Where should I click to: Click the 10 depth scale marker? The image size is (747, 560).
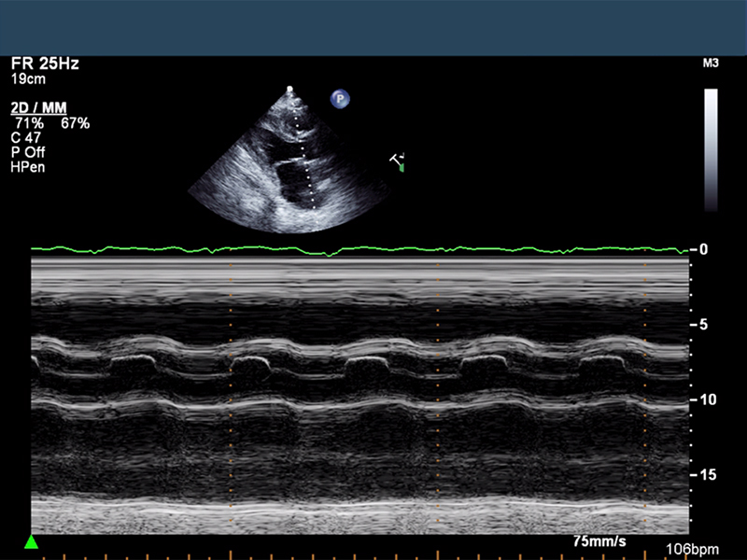click(x=706, y=399)
